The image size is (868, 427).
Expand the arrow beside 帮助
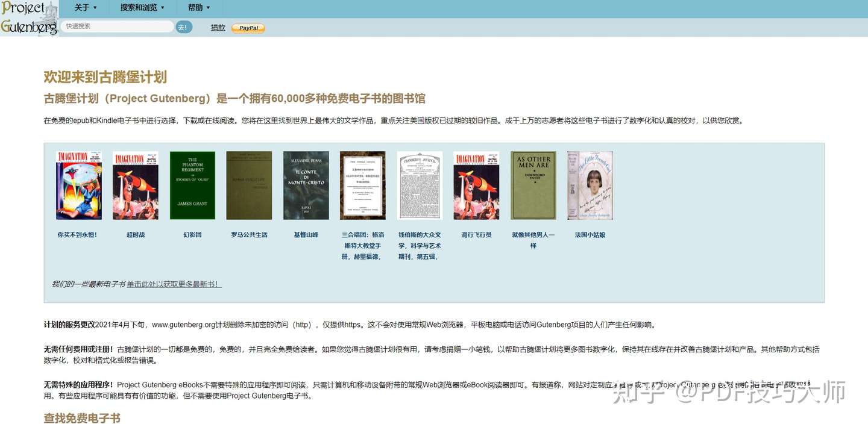tap(209, 8)
